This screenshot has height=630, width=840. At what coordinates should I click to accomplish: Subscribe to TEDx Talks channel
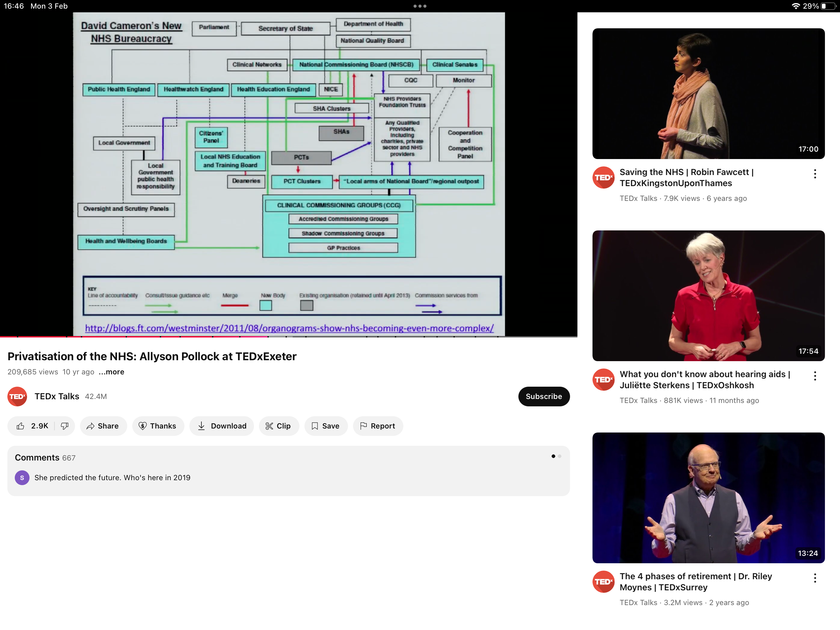[544, 396]
